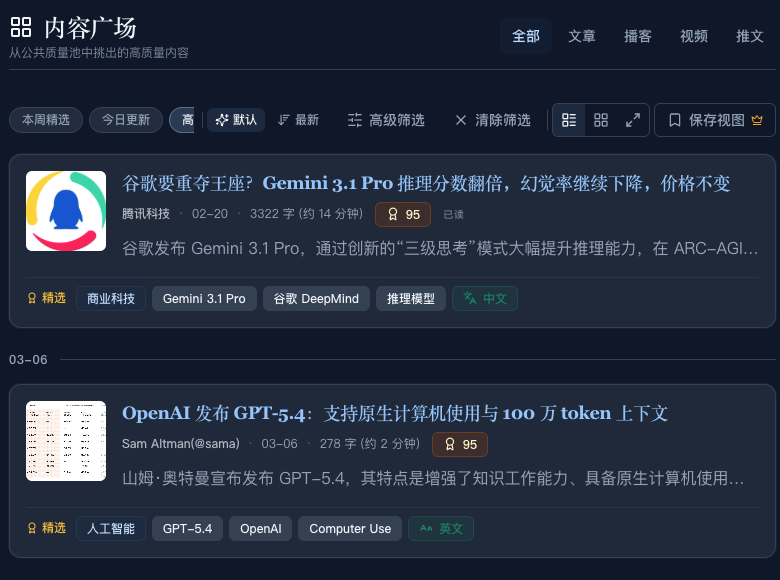Select 最新 sort order

[298, 120]
